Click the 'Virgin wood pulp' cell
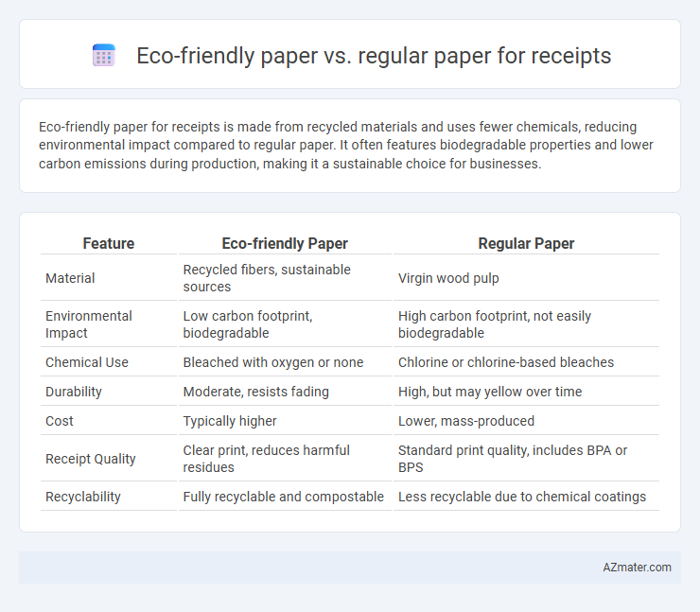The image size is (700, 612). tap(526, 278)
